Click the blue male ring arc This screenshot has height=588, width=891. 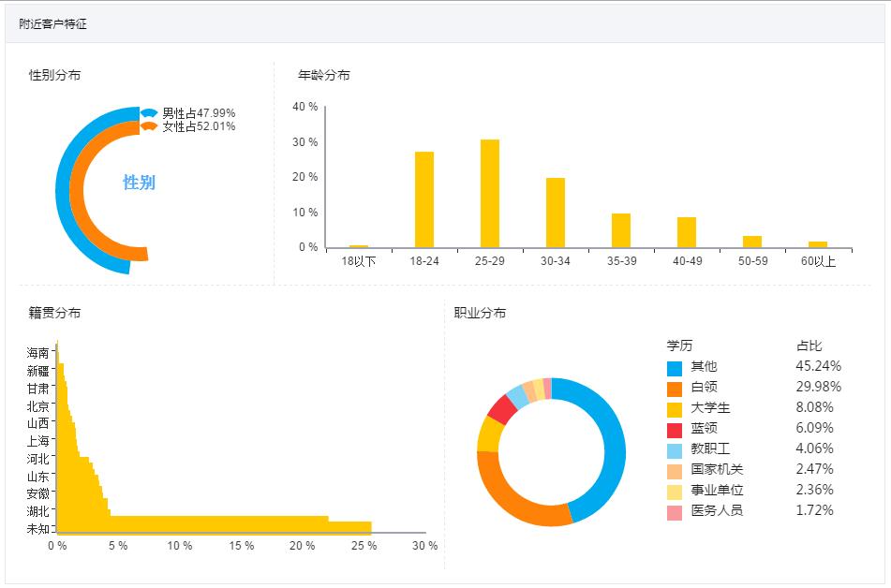(x=64, y=193)
